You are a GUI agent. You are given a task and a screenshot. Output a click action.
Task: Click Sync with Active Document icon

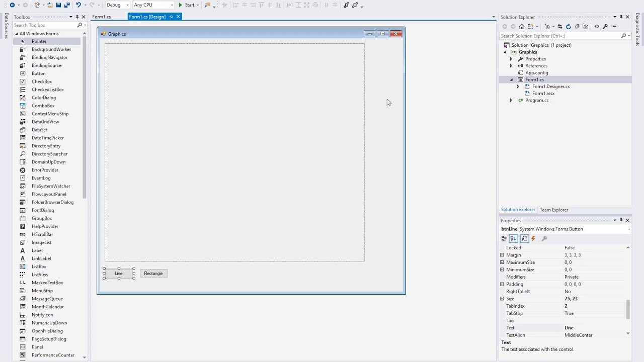pos(560,27)
